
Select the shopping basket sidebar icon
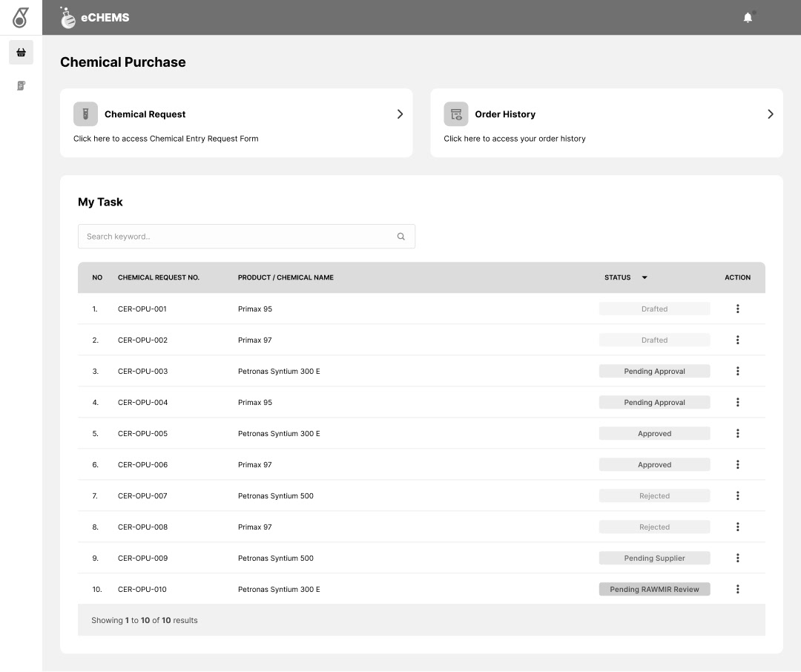pos(21,53)
